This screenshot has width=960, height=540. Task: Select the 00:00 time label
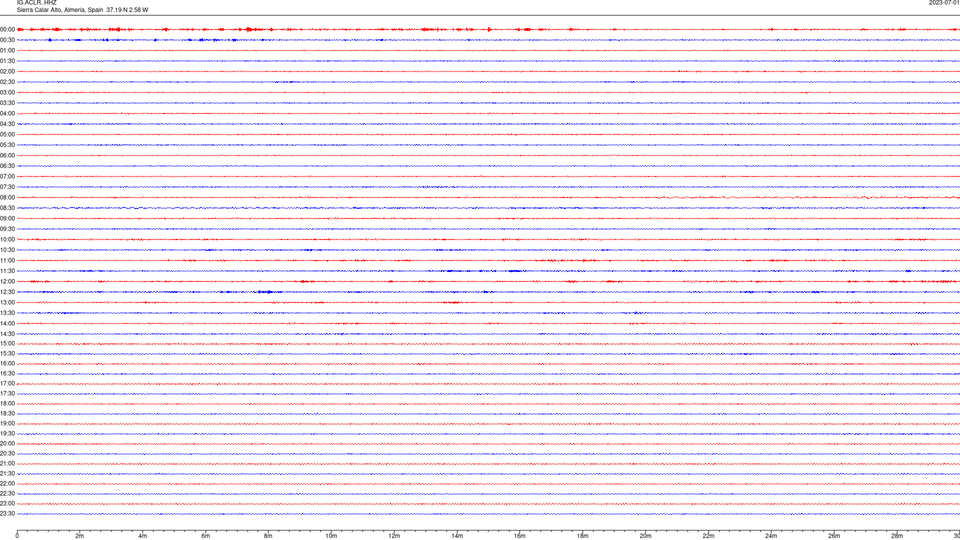pos(7,29)
